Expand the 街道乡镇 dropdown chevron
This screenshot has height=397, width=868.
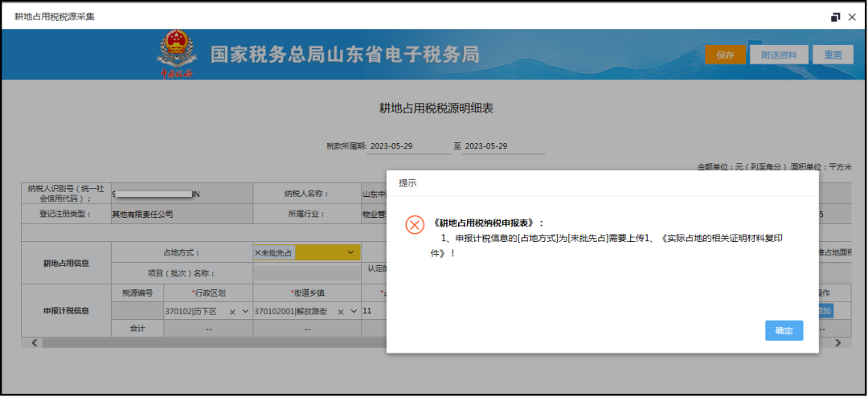[x=354, y=311]
